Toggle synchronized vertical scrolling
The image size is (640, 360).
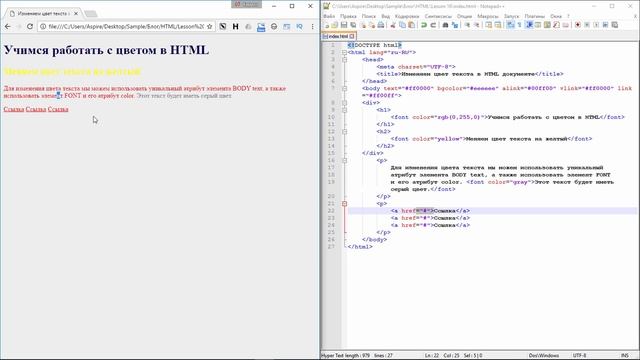[489, 25]
